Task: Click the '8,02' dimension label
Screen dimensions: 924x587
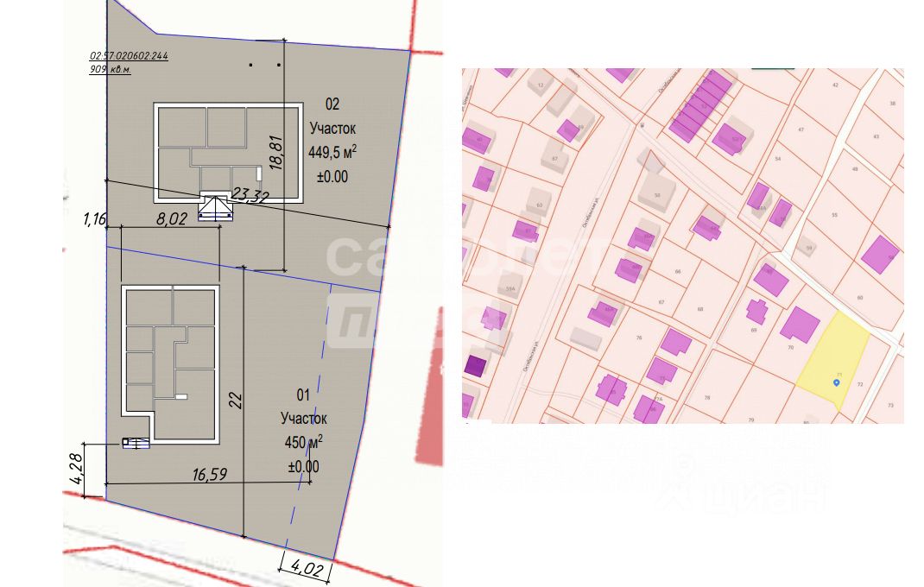Action: [x=172, y=219]
